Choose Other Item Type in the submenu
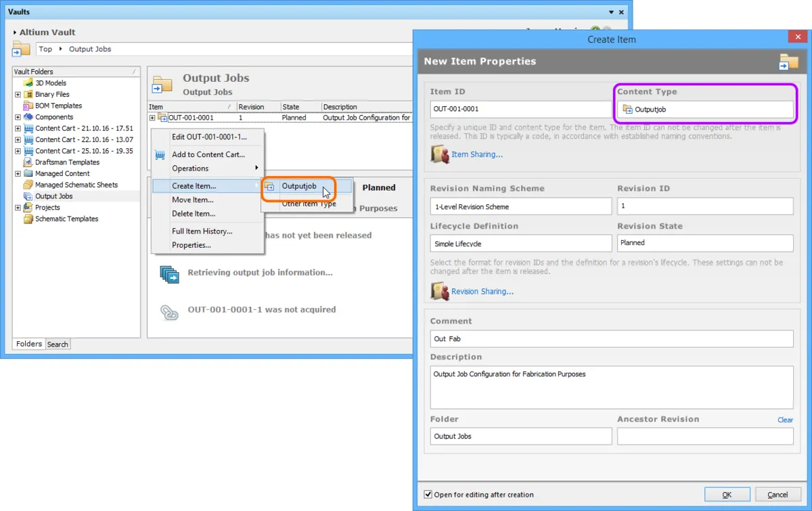Screen dimensions: 812x511 [x=308, y=204]
